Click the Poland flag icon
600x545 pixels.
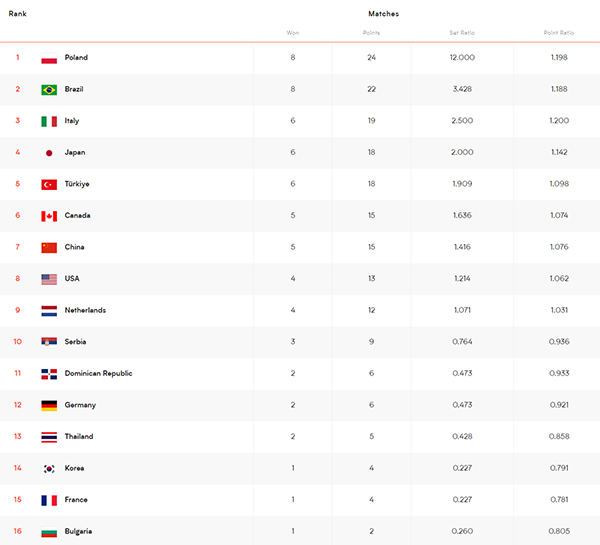(49, 58)
